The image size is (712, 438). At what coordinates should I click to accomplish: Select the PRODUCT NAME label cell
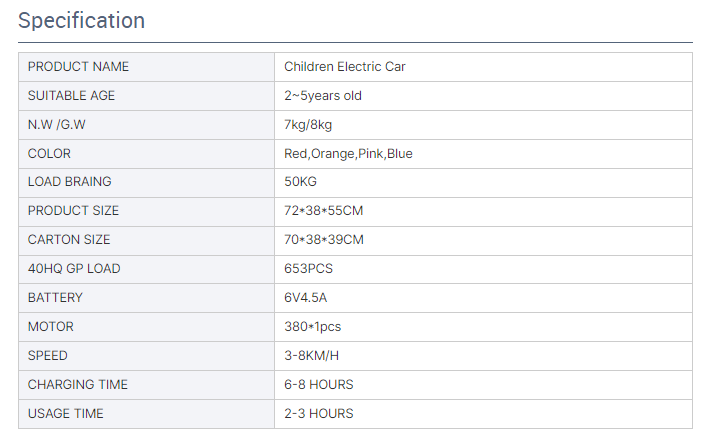(x=78, y=67)
